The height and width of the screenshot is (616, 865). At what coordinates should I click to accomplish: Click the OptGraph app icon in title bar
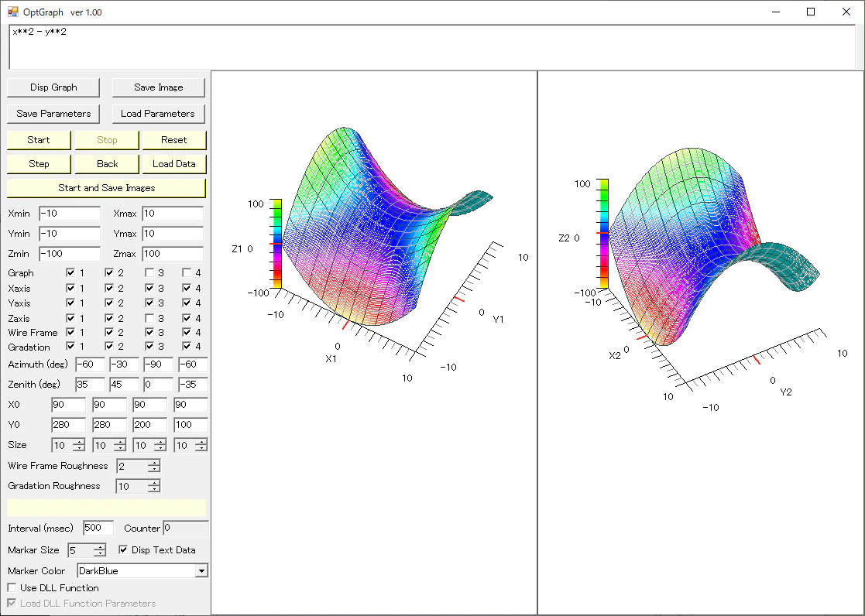[x=12, y=12]
